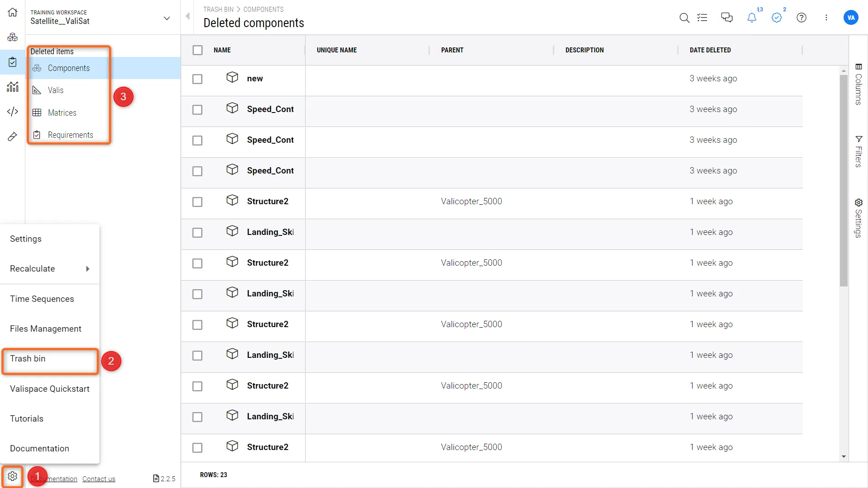
Task: Tick the checkbox for the 'new' component
Action: (198, 79)
